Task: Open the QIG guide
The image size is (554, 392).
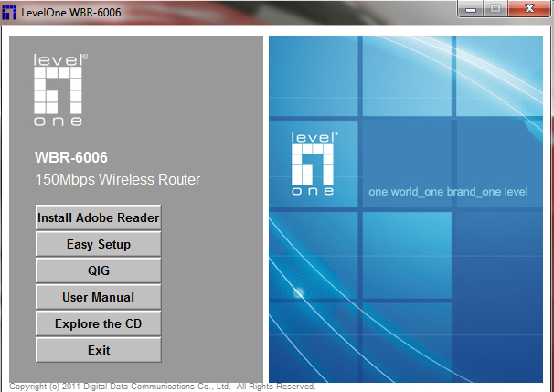Action: pyautogui.click(x=98, y=270)
